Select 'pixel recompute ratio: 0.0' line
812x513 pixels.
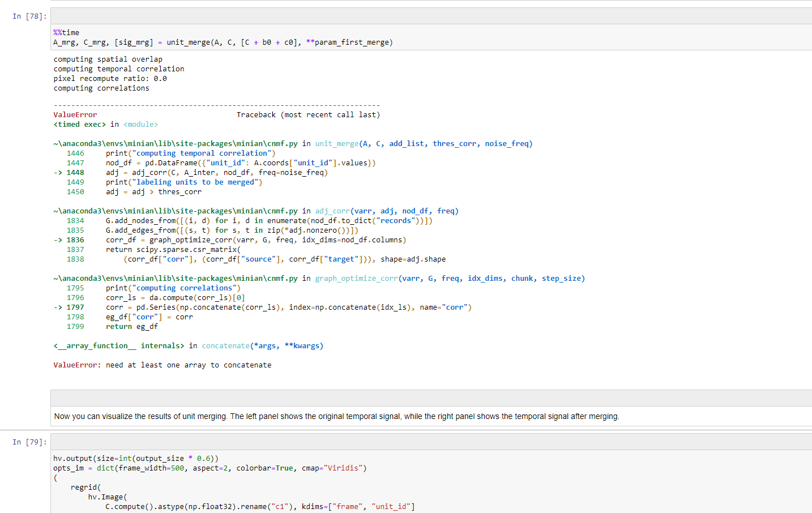click(110, 79)
